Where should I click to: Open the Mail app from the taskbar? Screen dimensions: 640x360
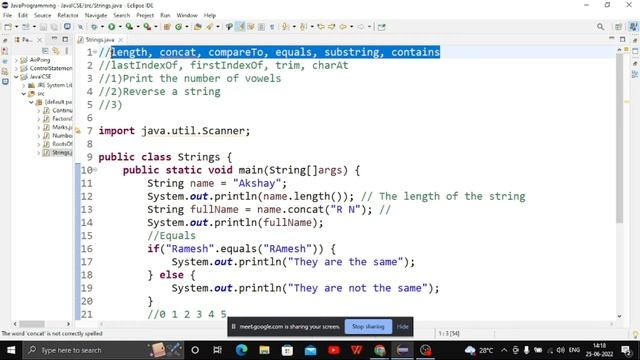310,350
